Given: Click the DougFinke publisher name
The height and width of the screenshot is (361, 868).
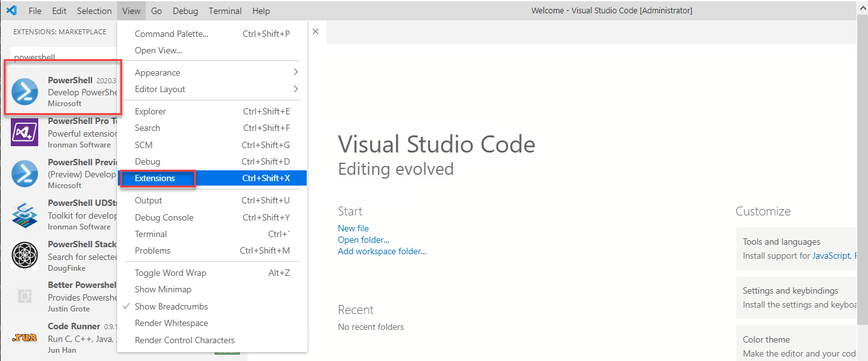Looking at the screenshot, I should click(x=66, y=268).
